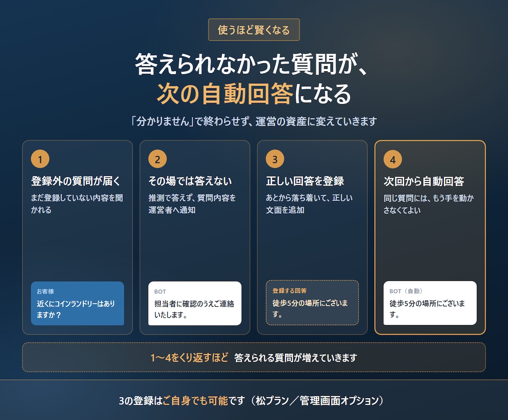The height and width of the screenshot is (420, 508).
Task: Click the text 答えられる質問が増えていきます
Action: (x=296, y=357)
